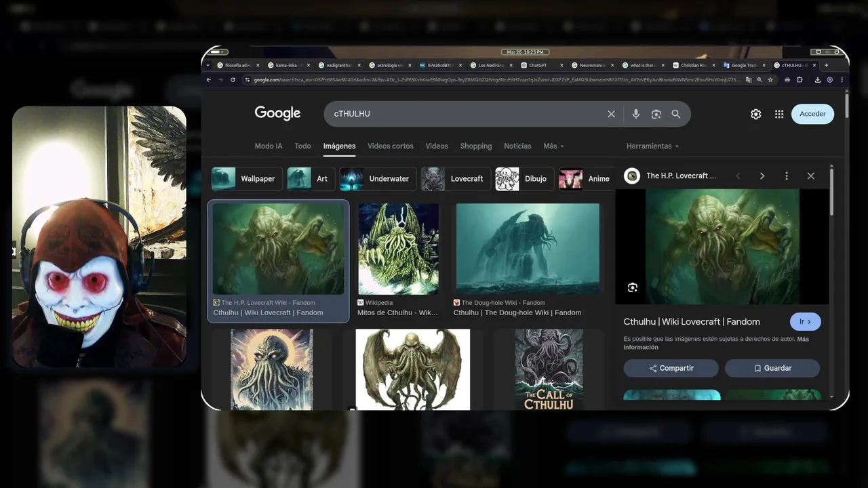Screen dimensions: 868x488
Task: Click Acceder sign-in button
Action: pyautogui.click(x=812, y=114)
